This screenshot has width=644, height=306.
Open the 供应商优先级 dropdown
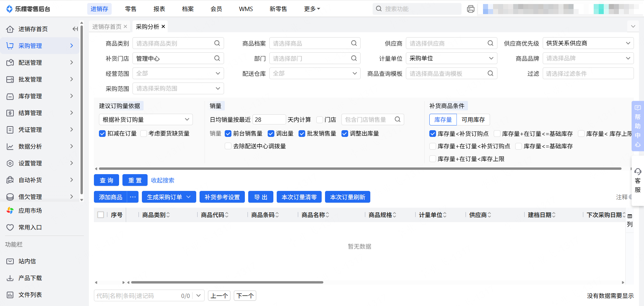tap(588, 43)
